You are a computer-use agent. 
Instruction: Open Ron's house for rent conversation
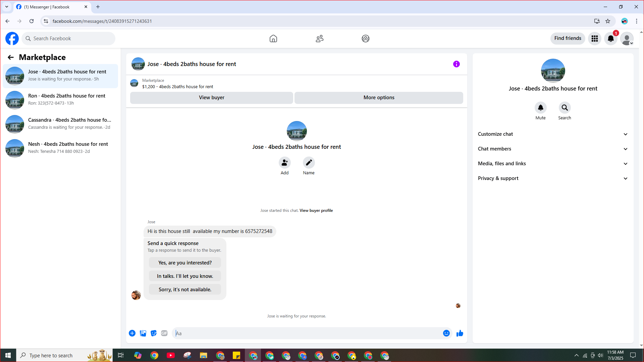coord(60,100)
